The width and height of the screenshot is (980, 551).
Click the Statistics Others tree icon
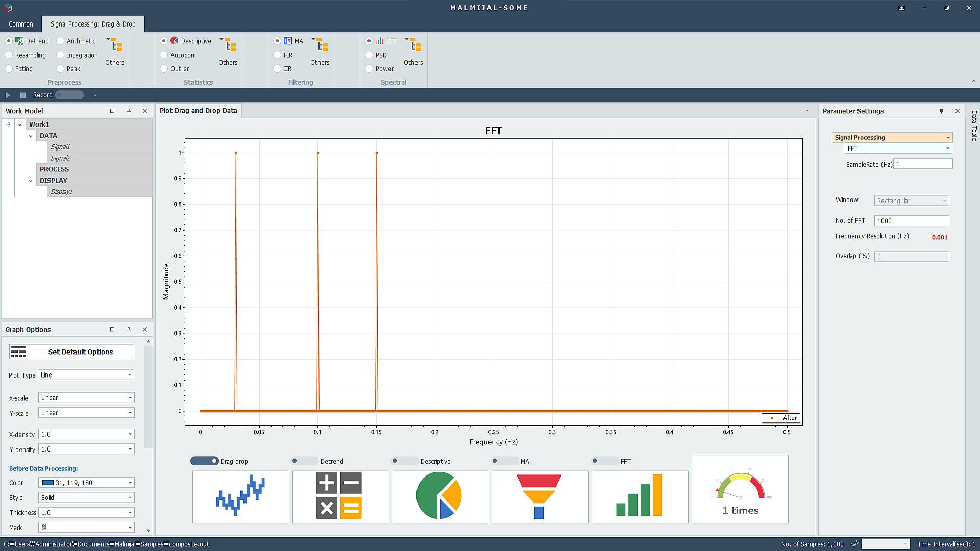230,46
